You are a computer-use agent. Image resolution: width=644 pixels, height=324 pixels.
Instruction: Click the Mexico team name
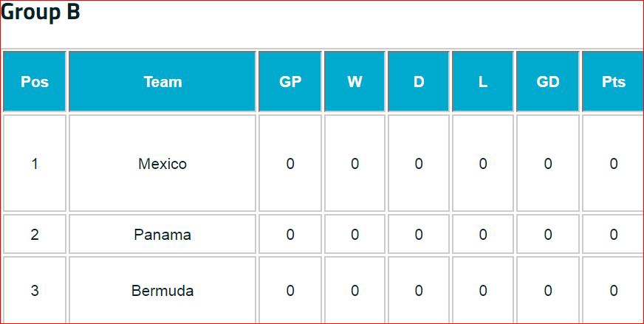click(x=162, y=164)
